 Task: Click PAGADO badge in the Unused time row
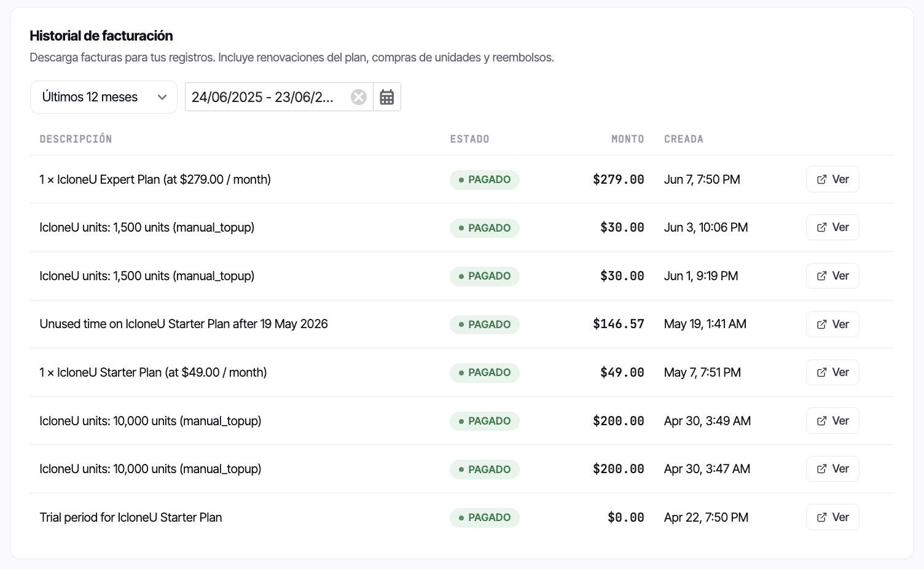(x=485, y=324)
